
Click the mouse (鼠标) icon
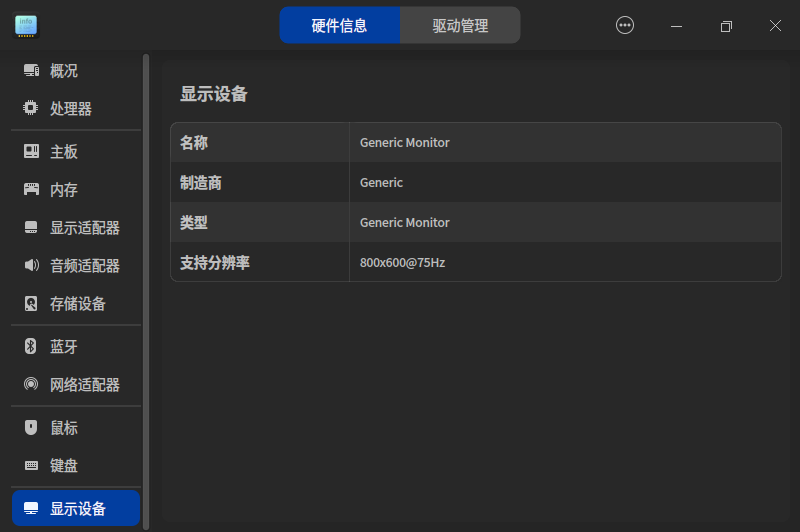point(31,427)
